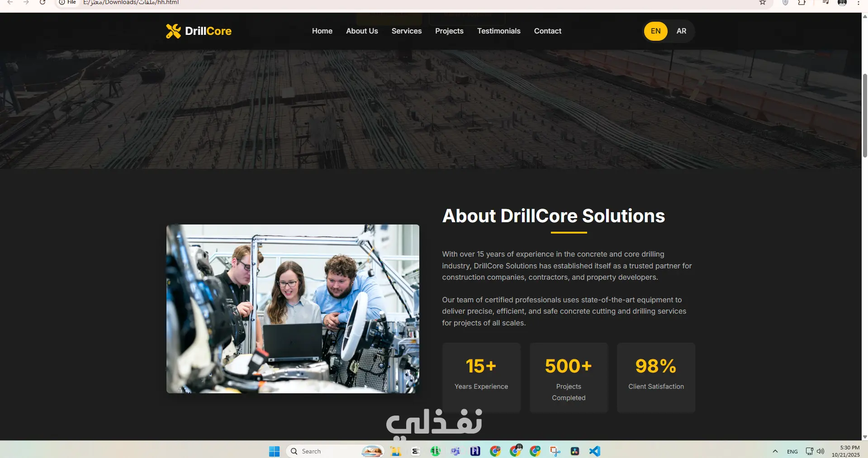
Task: Open the shield extension icon
Action: (785, 2)
